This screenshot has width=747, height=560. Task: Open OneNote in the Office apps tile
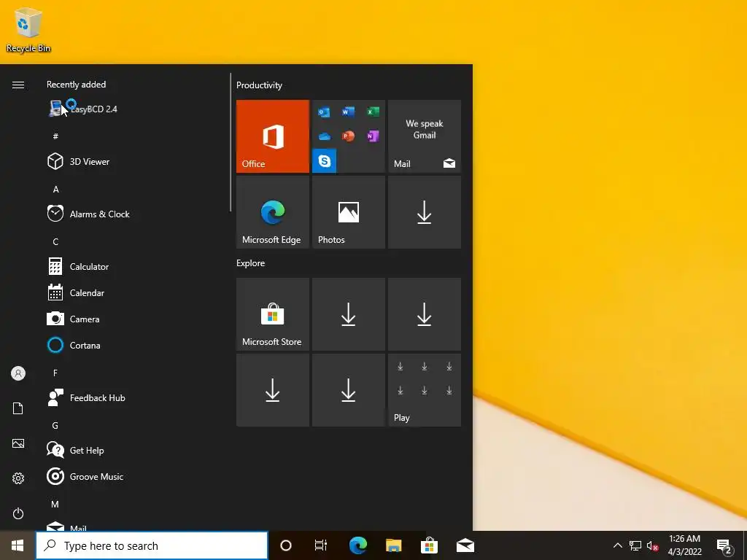373,136
